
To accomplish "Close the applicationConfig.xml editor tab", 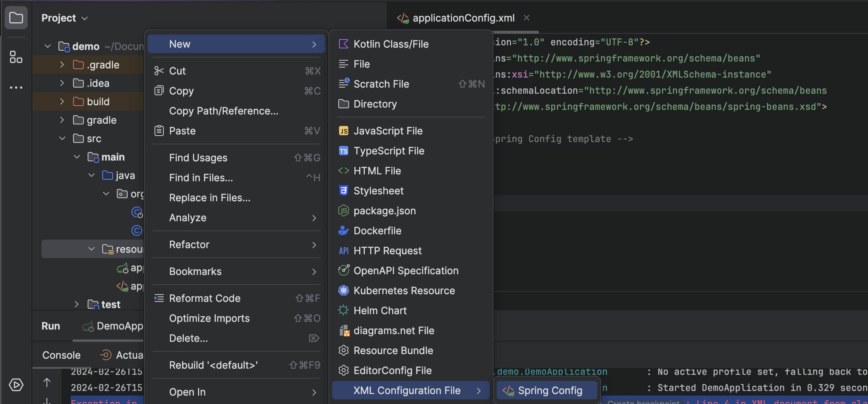I will [527, 17].
